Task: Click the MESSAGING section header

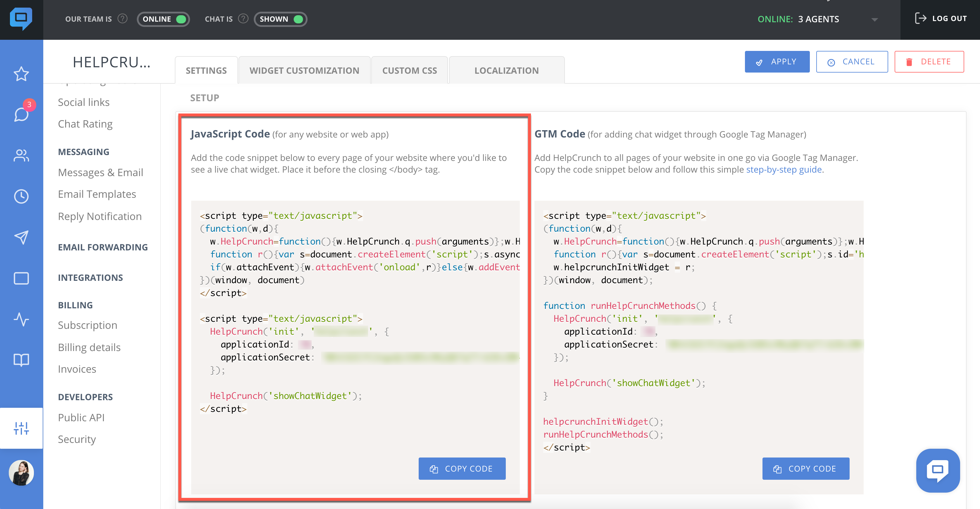Action: (84, 152)
